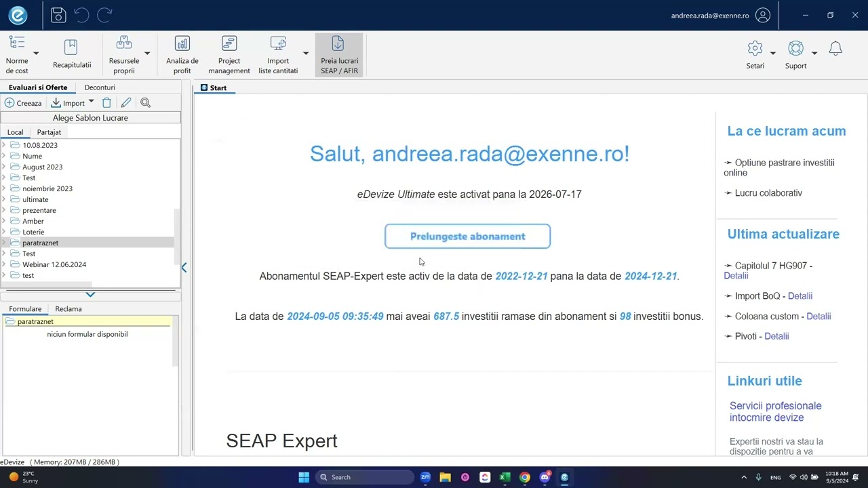Expand the Import liste cantitati dropdown arrow

[x=306, y=54]
